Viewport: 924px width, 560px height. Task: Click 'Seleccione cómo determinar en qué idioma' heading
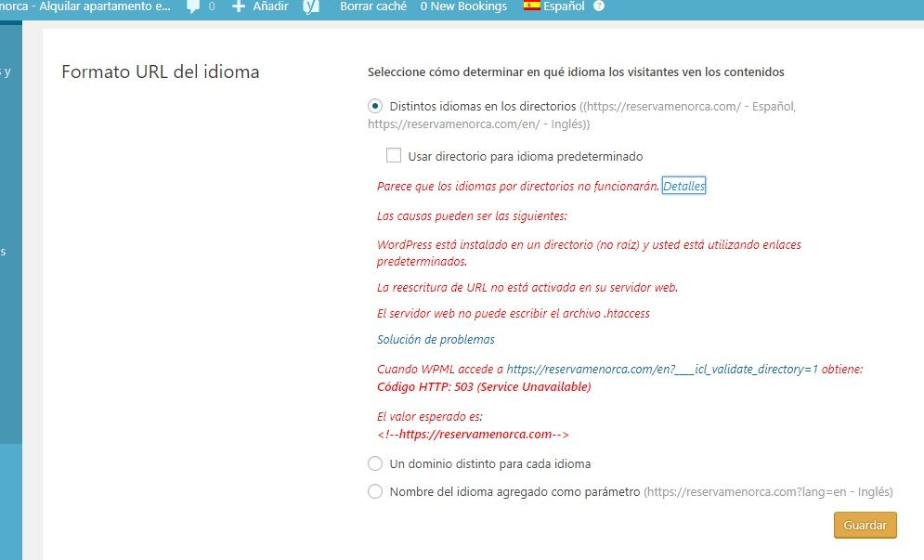(576, 72)
